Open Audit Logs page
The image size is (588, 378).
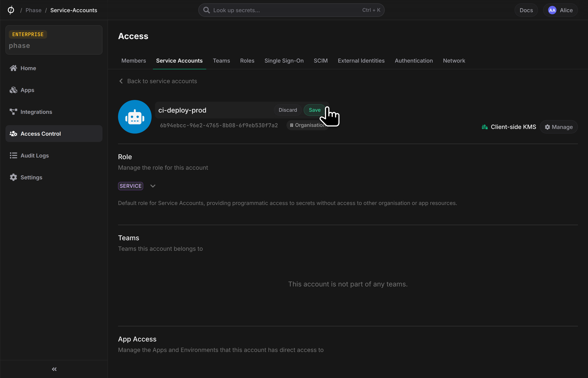tap(54, 155)
